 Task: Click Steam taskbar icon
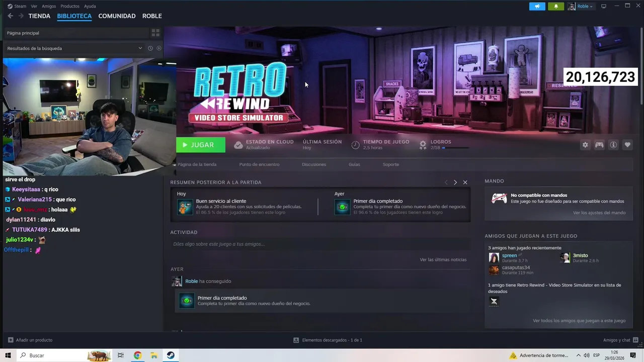171,355
